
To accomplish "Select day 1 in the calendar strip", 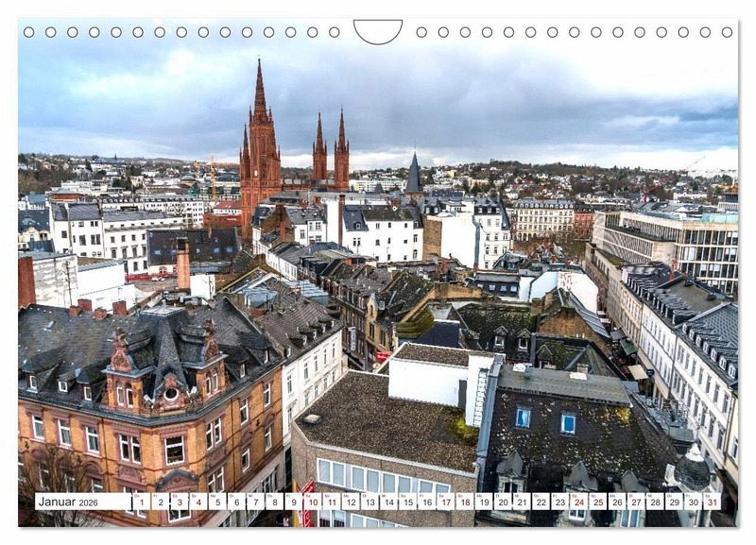I will pyautogui.click(x=140, y=502).
